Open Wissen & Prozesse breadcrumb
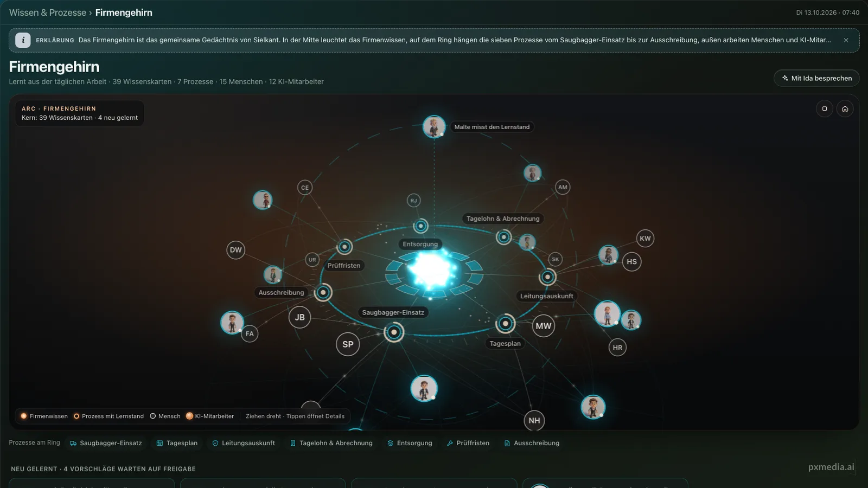The width and height of the screenshot is (868, 488). coord(48,12)
